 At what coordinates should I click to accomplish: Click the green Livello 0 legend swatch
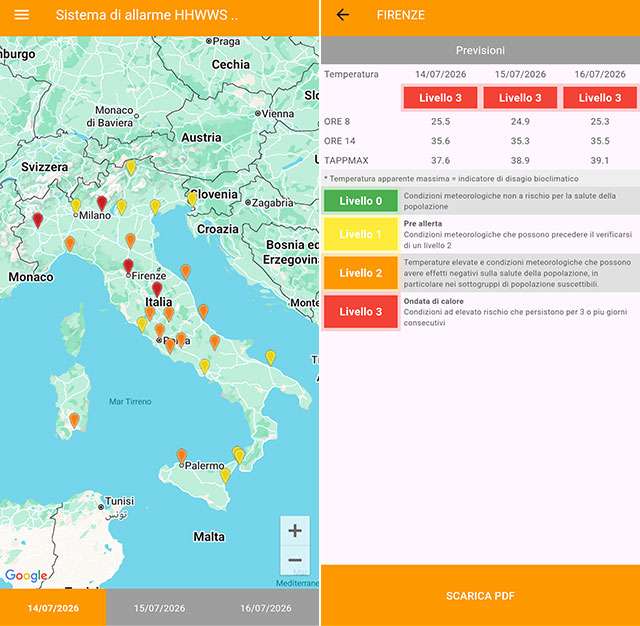360,201
